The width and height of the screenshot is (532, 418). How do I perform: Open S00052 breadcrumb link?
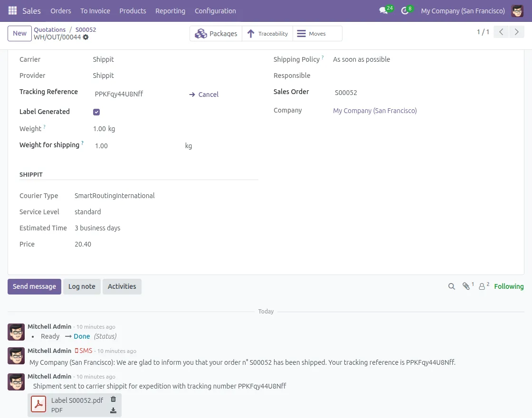pos(85,29)
